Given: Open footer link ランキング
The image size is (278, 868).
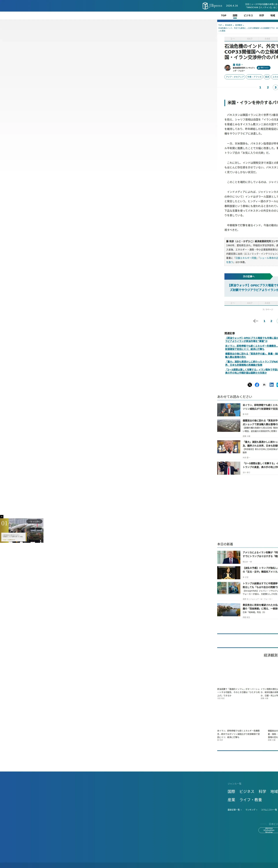Looking at the screenshot, I should (x=251, y=810).
